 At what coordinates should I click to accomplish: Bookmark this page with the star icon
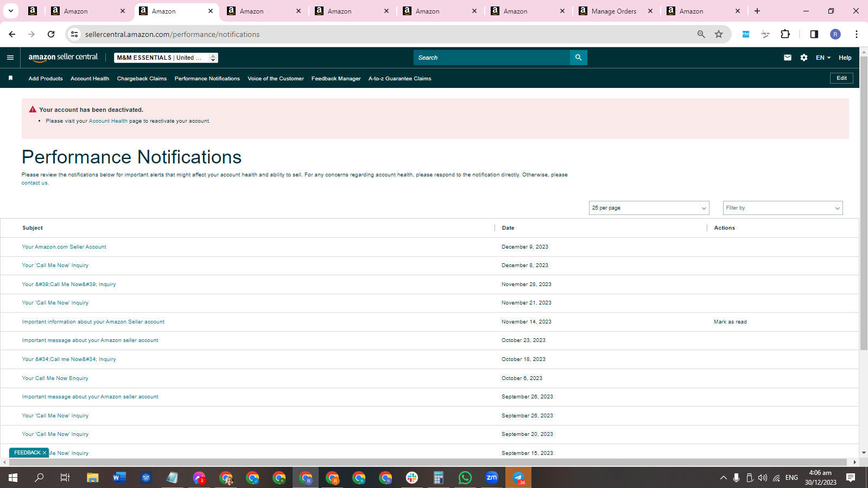(719, 34)
